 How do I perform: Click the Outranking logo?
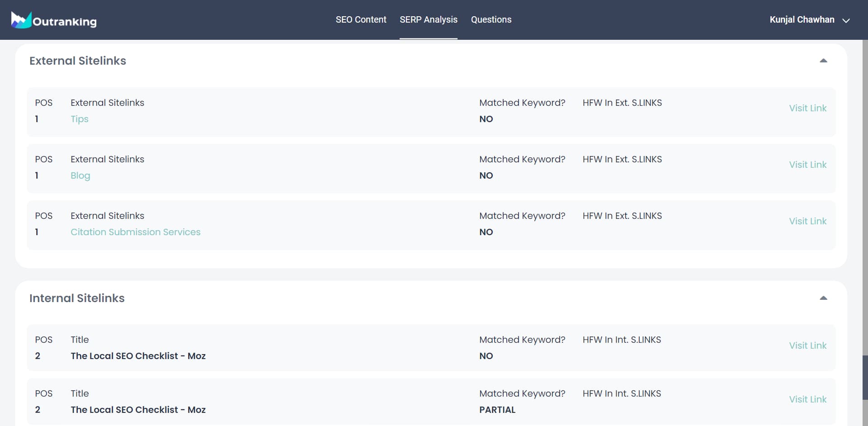54,20
